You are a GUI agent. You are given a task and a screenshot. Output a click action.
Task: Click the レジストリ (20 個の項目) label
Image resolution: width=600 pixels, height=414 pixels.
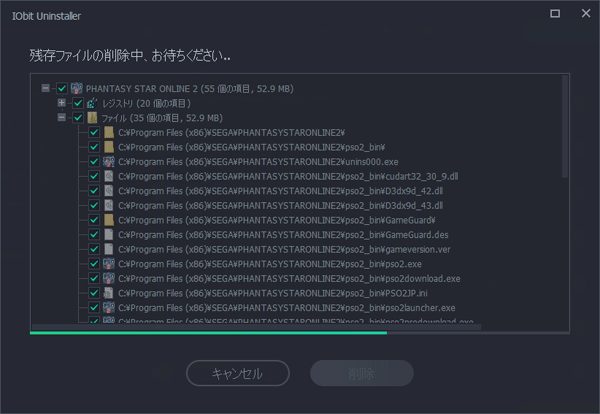(x=146, y=103)
